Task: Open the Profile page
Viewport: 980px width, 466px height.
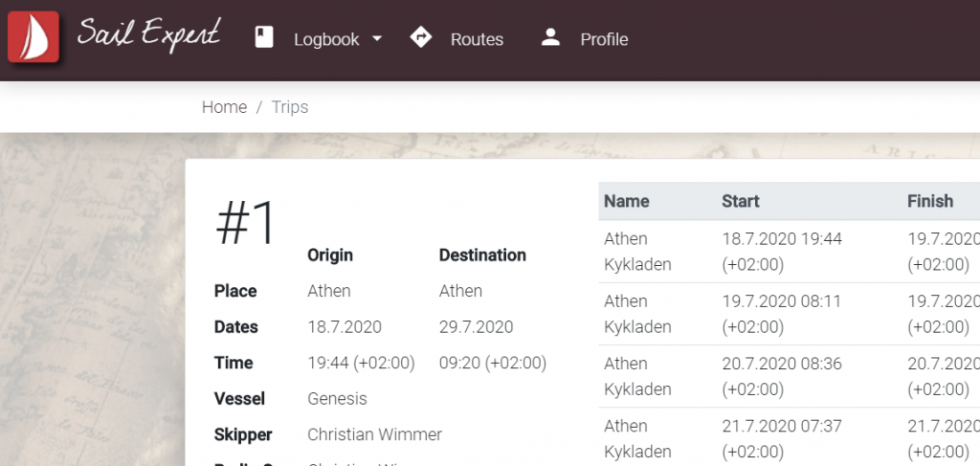Action: point(604,39)
